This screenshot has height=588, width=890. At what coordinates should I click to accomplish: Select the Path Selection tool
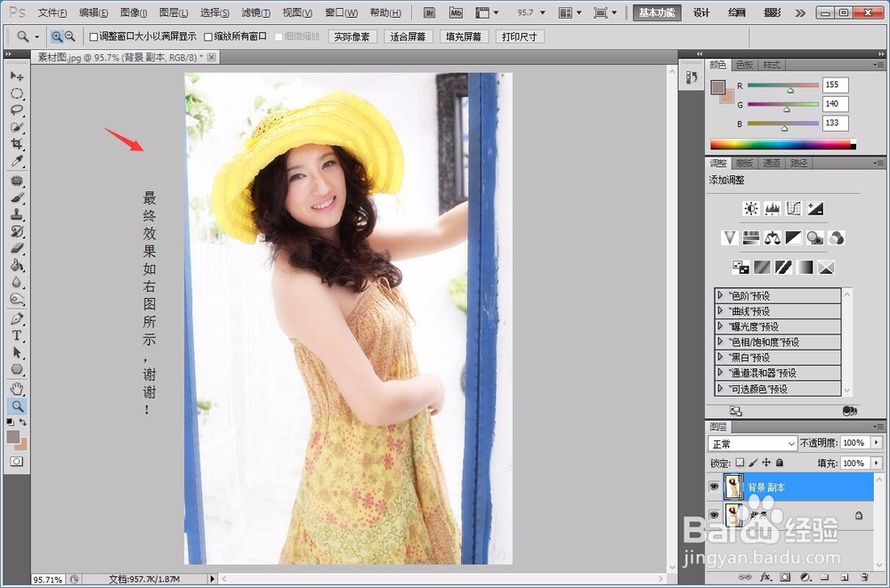pyautogui.click(x=17, y=352)
